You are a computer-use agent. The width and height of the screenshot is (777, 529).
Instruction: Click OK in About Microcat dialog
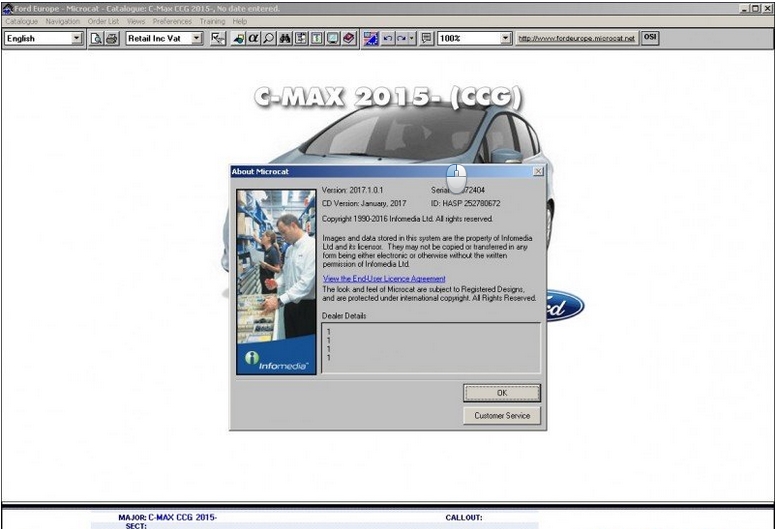502,393
